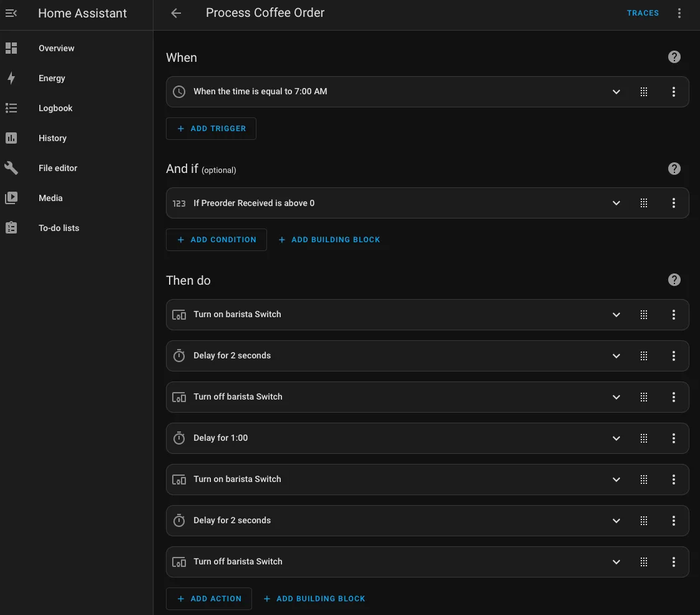The width and height of the screenshot is (700, 615).
Task: Open Logbook in the sidebar
Action: (x=56, y=108)
